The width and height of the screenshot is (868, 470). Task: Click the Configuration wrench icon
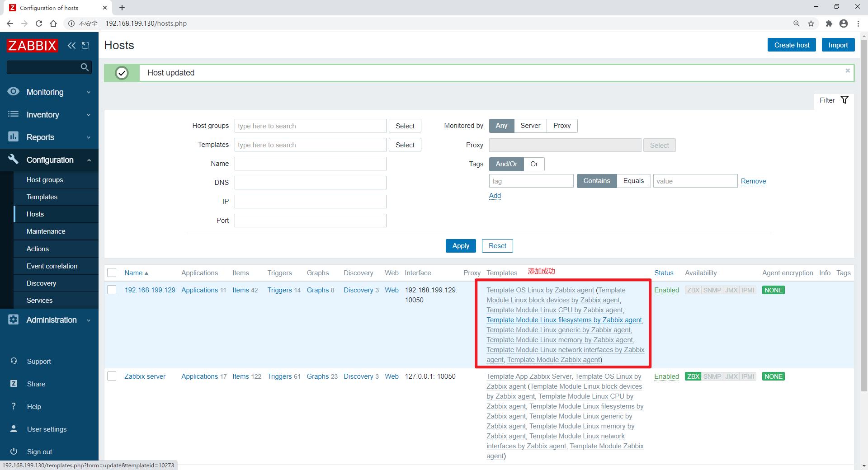[x=14, y=159]
